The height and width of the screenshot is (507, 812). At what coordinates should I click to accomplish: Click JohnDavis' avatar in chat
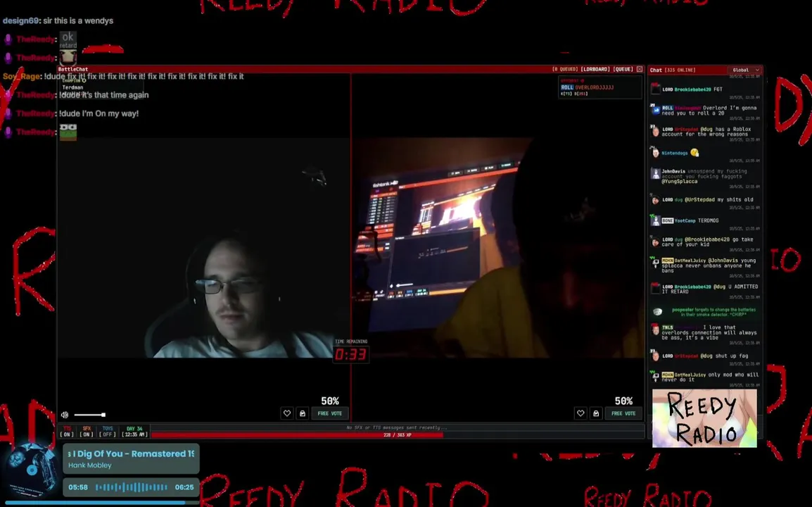click(x=656, y=174)
